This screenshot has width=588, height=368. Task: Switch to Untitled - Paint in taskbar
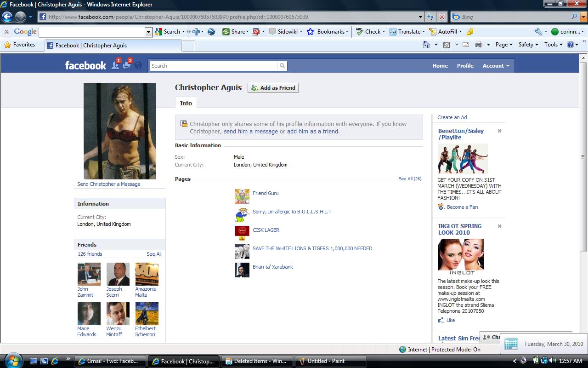330,361
